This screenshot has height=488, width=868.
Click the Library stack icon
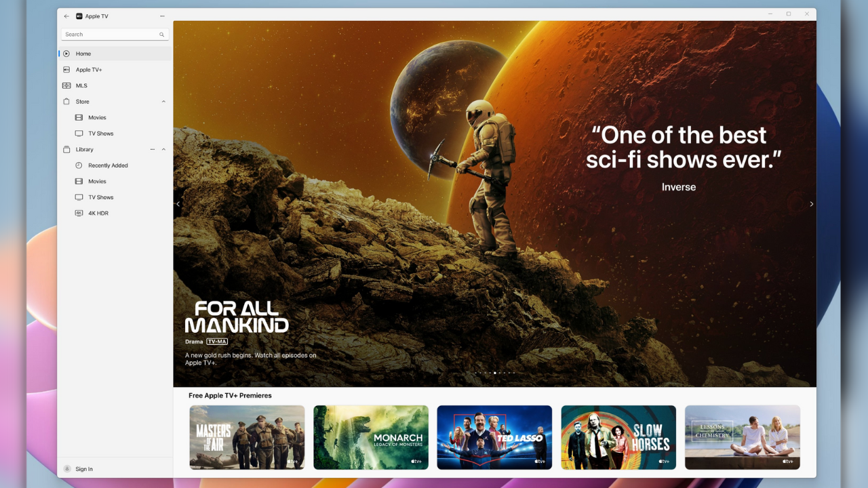pos(66,149)
